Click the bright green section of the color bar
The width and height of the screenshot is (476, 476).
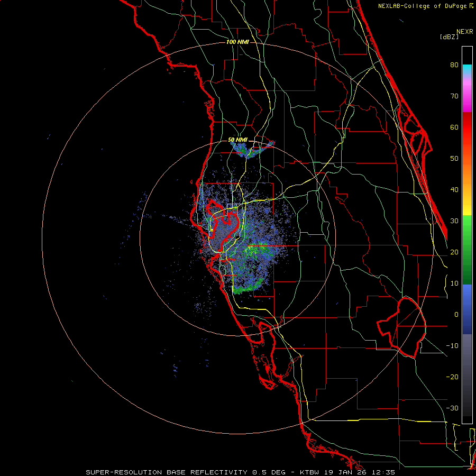point(467,226)
